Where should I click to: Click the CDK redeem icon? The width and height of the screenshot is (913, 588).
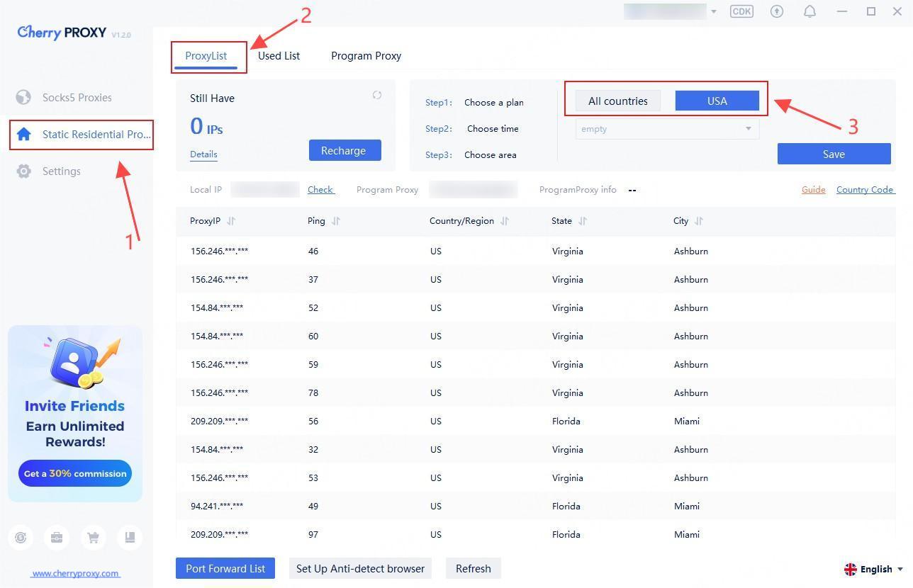pos(741,11)
